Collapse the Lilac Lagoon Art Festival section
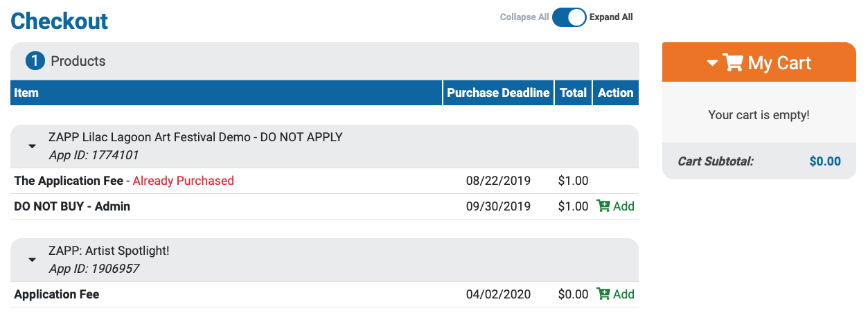The height and width of the screenshot is (313, 868). (x=32, y=146)
